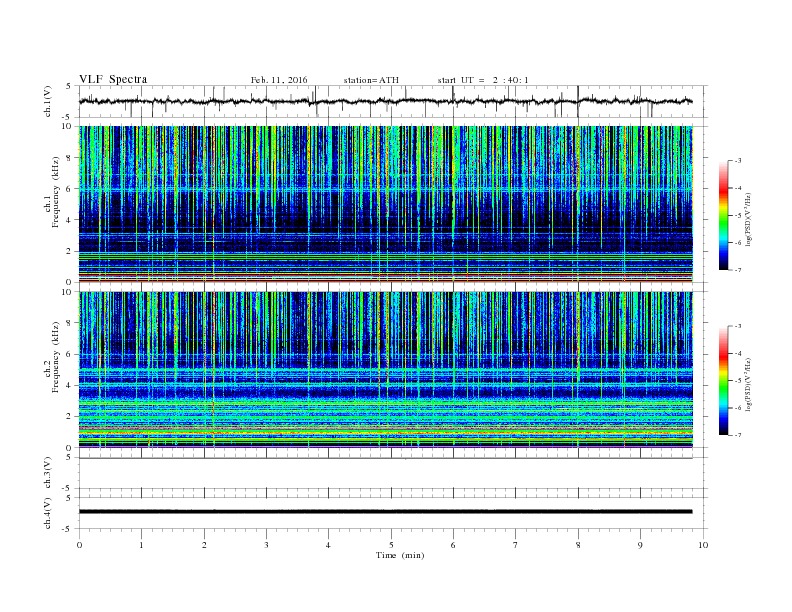
Task: Click the 'VLF Spectra' plot title
Action: pyautogui.click(x=113, y=79)
